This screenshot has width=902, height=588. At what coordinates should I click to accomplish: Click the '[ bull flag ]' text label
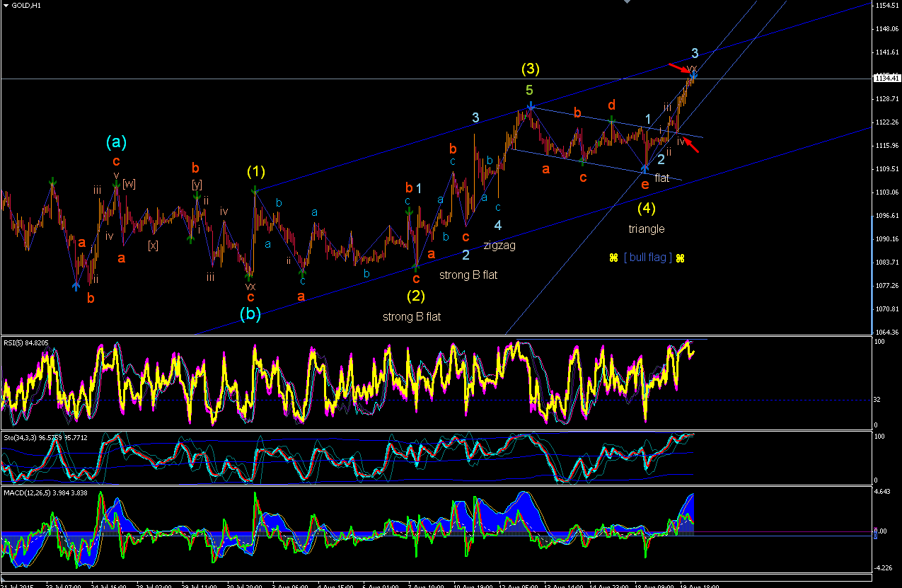coord(647,258)
